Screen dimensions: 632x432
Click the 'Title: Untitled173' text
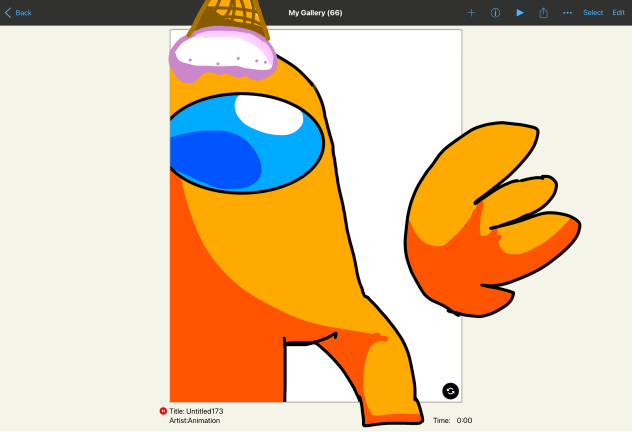[196, 411]
